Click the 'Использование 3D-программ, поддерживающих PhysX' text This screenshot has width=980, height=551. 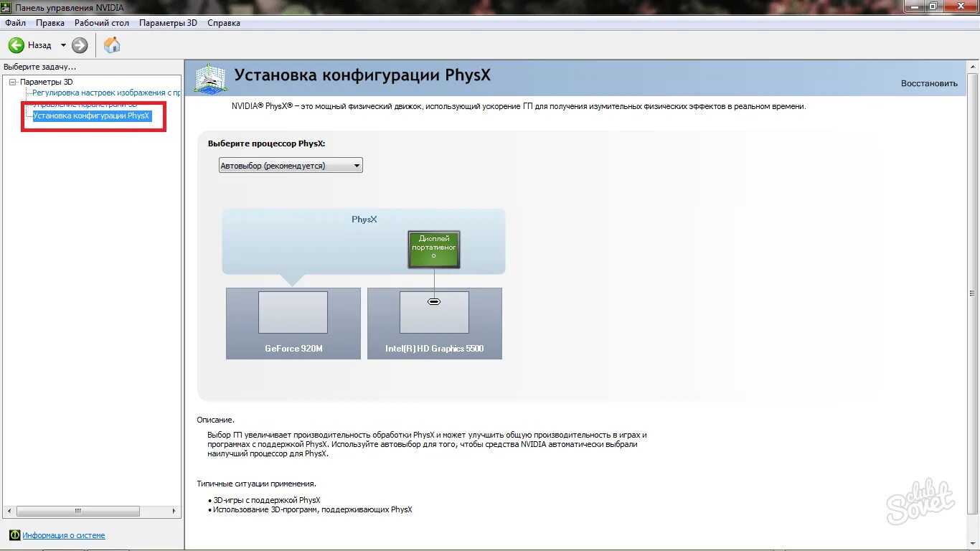pyautogui.click(x=313, y=510)
